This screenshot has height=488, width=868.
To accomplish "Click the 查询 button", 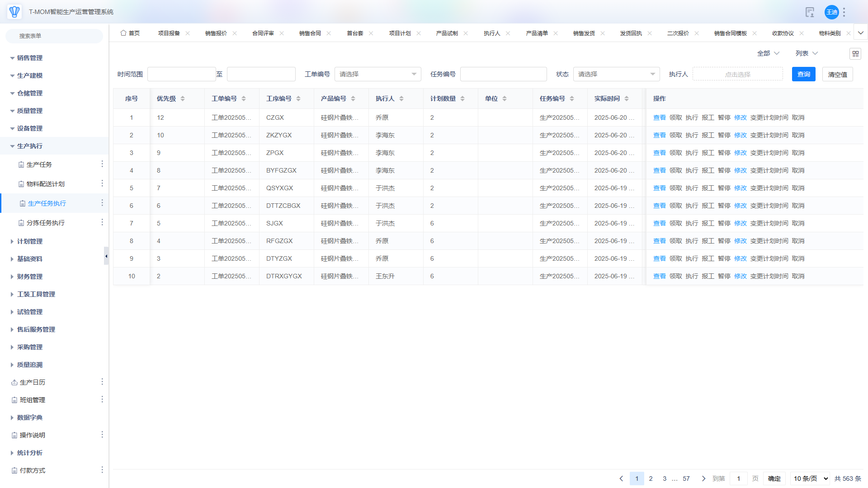I will pos(803,74).
